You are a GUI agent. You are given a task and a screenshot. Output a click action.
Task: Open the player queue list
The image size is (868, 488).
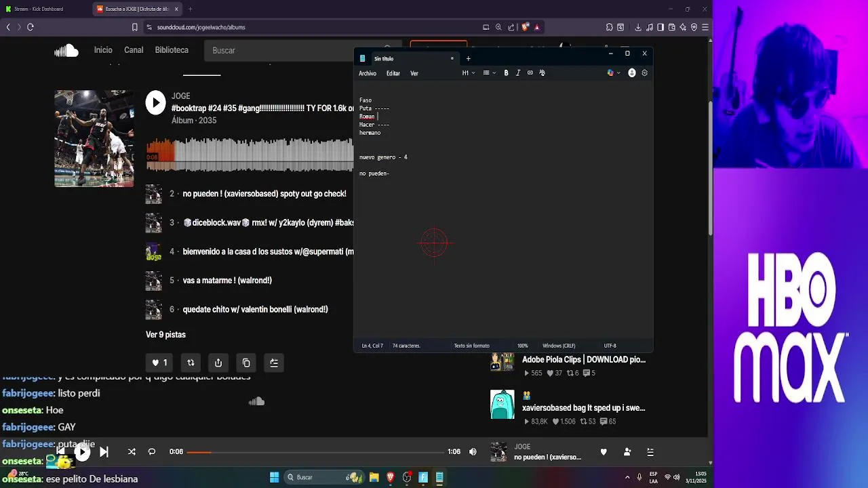click(x=650, y=452)
